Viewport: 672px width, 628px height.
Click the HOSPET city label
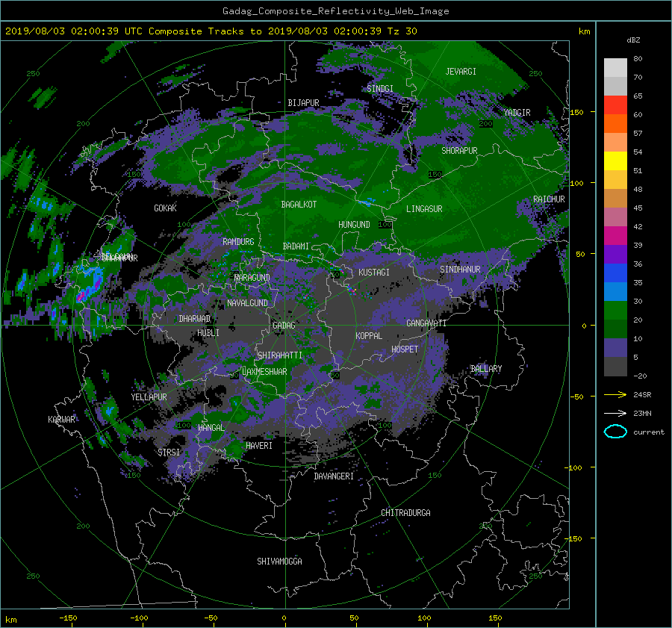(x=405, y=349)
